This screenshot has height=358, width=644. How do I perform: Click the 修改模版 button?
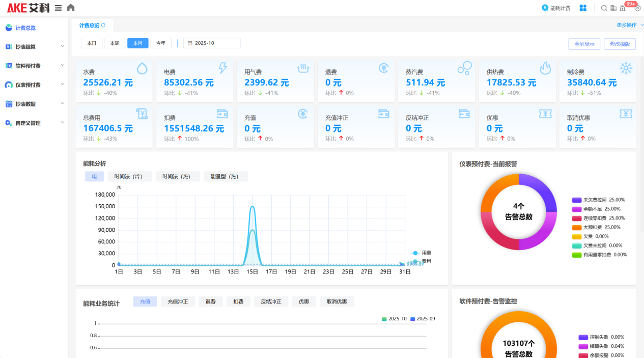[620, 44]
